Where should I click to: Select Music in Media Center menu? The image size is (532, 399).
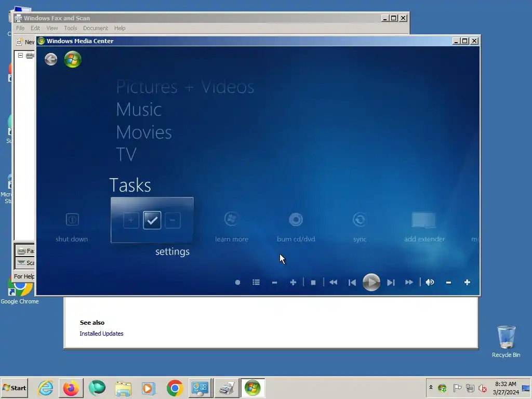[139, 110]
